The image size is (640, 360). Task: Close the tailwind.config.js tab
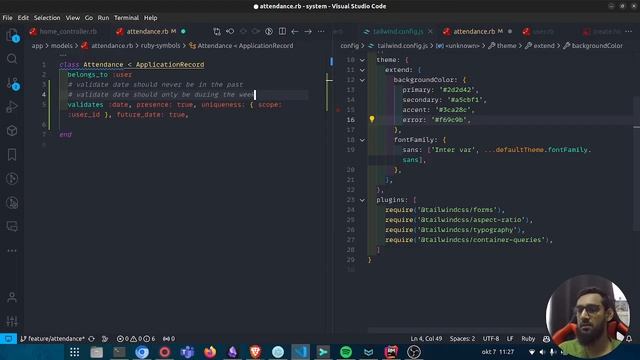[430, 31]
